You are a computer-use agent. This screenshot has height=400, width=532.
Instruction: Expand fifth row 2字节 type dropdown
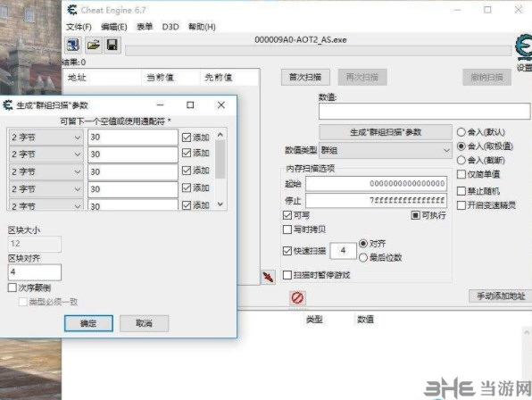click(46, 205)
